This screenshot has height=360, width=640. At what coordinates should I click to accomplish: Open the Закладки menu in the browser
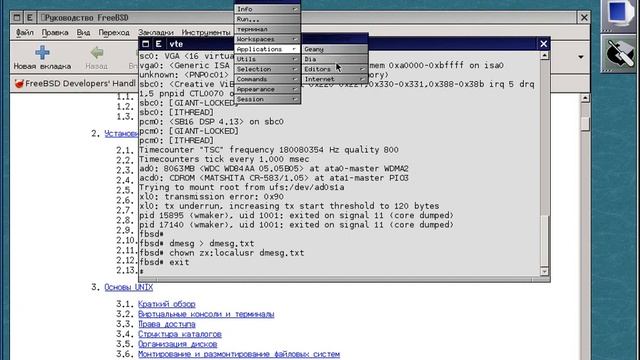click(x=156, y=32)
